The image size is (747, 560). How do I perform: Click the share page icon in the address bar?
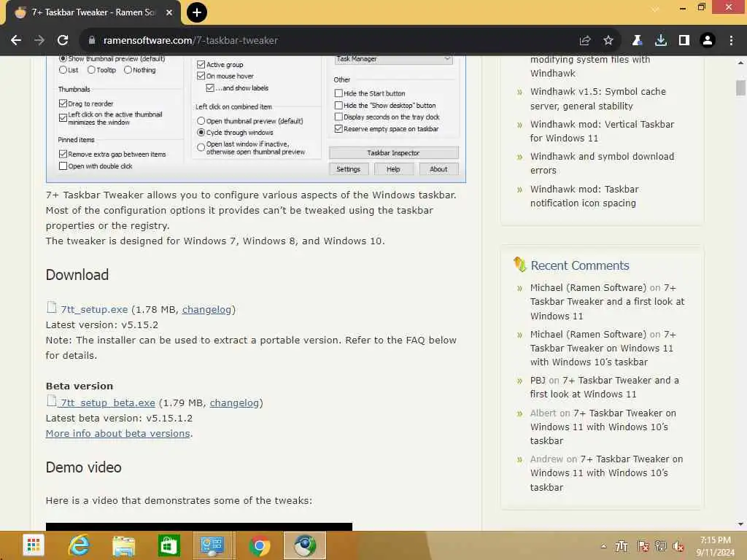click(585, 41)
